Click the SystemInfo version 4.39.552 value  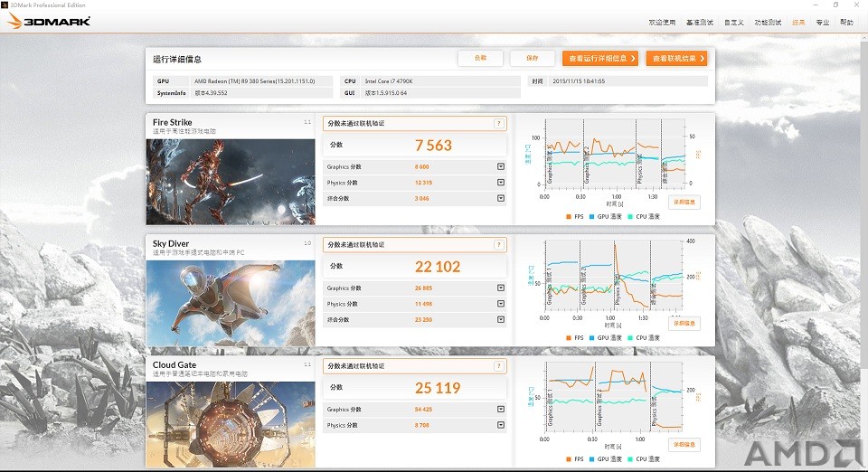(x=211, y=93)
